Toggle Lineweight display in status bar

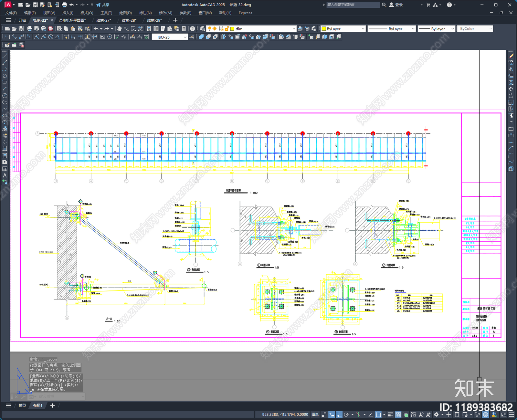coord(390,415)
